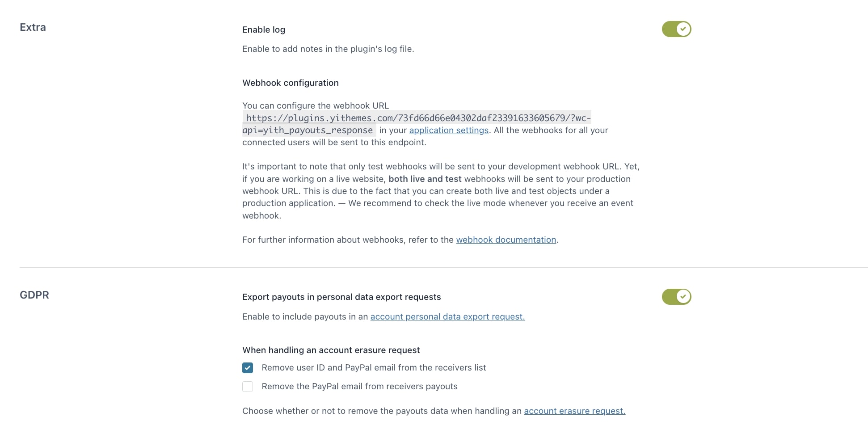Toggle the Enable log switch

click(676, 29)
